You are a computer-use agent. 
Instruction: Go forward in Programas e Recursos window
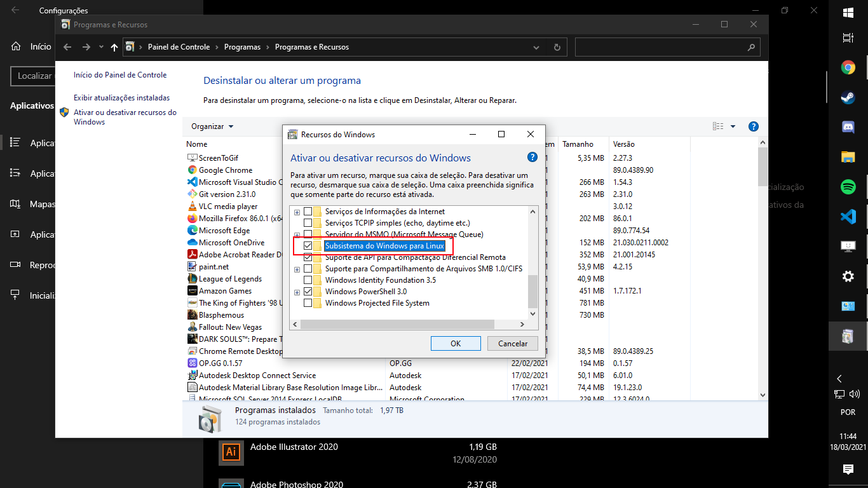point(86,47)
